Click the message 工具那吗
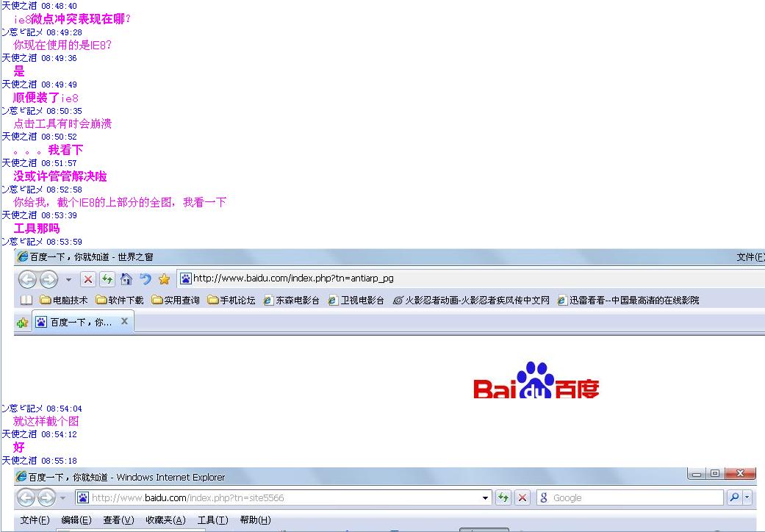The width and height of the screenshot is (765, 532). [x=37, y=229]
